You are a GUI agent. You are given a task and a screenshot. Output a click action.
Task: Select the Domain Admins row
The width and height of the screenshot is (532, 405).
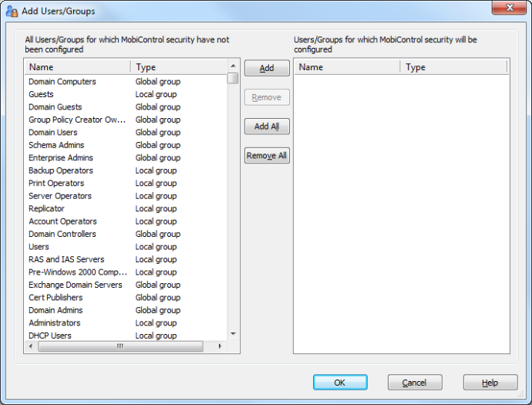point(126,310)
